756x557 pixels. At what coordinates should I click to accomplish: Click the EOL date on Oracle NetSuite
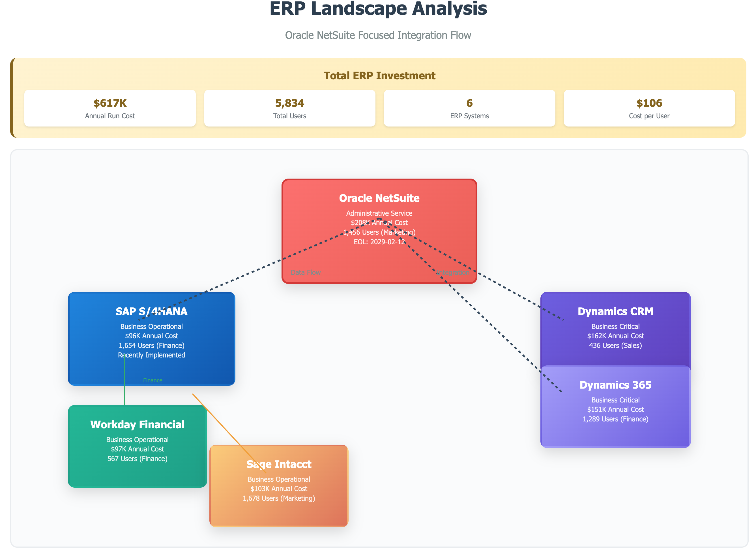(x=379, y=241)
